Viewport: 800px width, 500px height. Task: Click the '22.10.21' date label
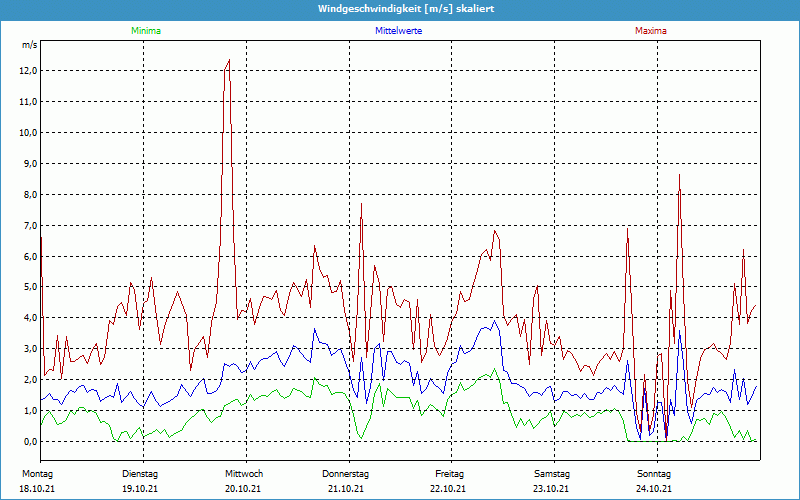(448, 489)
